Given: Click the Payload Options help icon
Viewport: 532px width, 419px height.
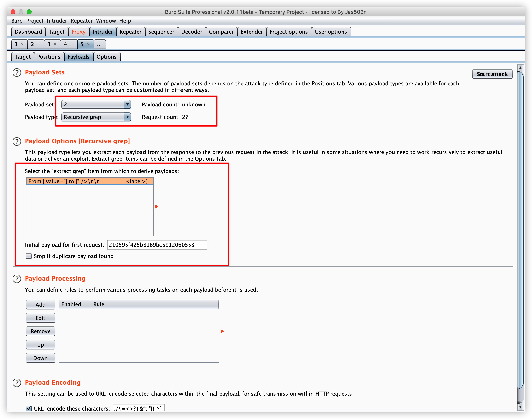Looking at the screenshot, I should pos(17,141).
